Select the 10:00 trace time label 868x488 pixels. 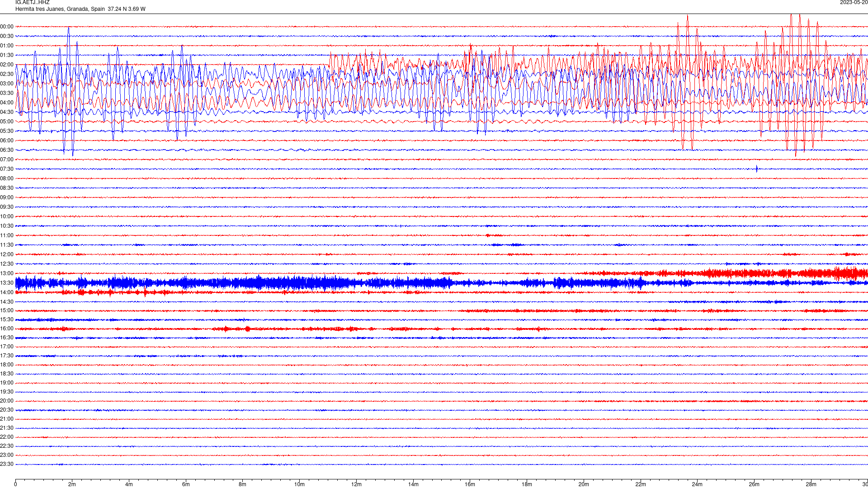[x=7, y=216]
